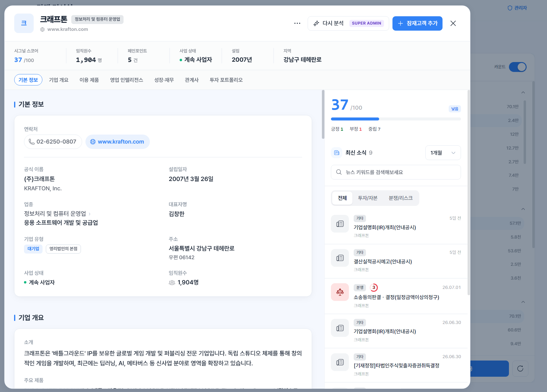Select the 전체 news filter
547x392 pixels.
click(342, 198)
